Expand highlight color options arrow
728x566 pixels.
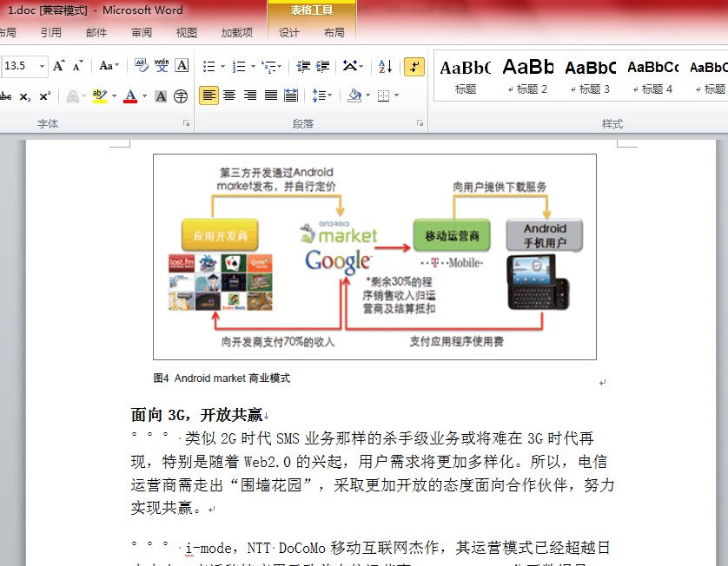(114, 96)
